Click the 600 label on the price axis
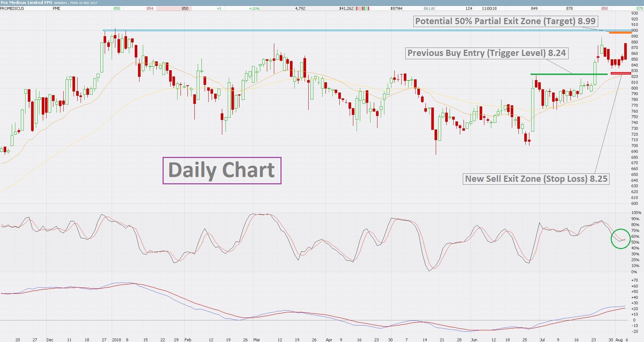Viewport: 644px width, 342px height. tap(634, 203)
